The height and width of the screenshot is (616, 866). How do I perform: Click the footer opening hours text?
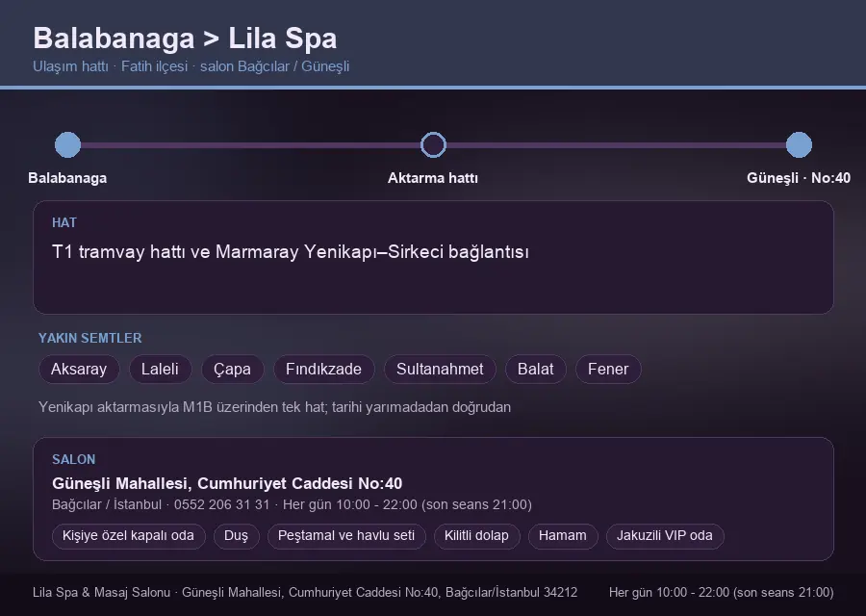coord(722,592)
